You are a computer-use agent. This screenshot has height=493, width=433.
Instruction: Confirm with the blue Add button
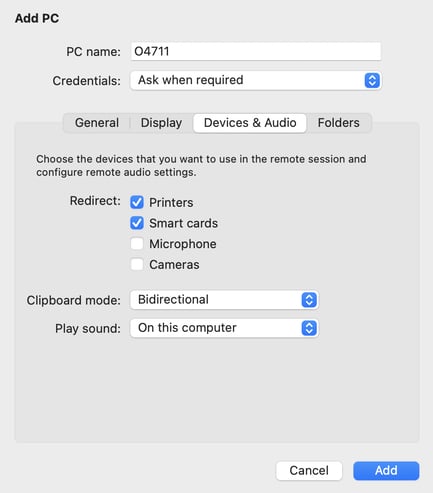[x=386, y=471]
